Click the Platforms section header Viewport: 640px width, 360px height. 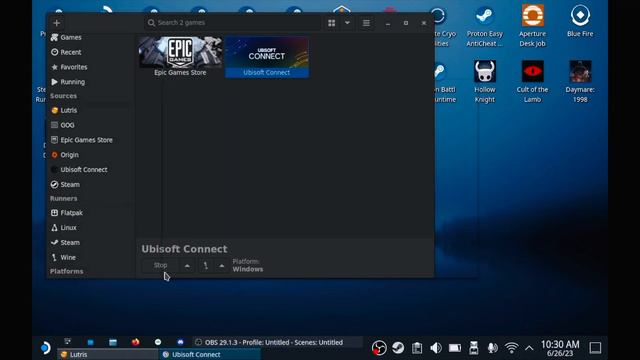click(x=67, y=271)
